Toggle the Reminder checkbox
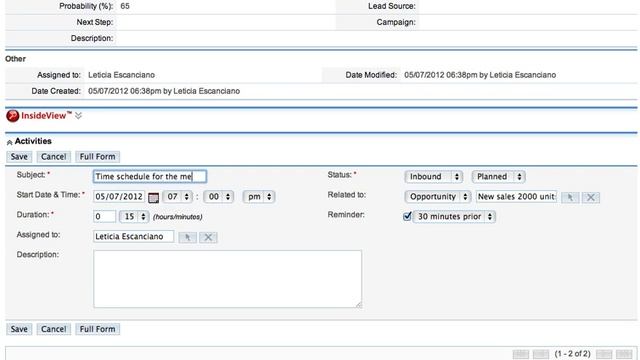Viewport: 640px width, 360px height. coord(407,216)
